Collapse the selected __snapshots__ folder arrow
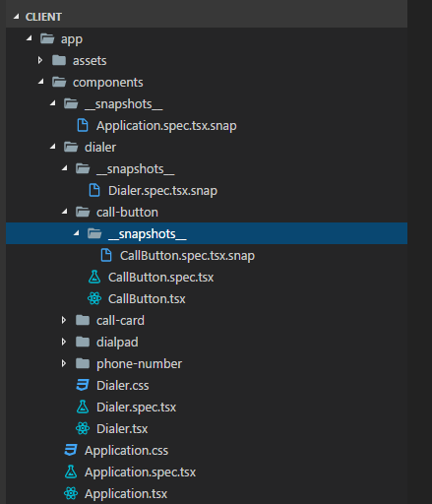 pos(76,233)
